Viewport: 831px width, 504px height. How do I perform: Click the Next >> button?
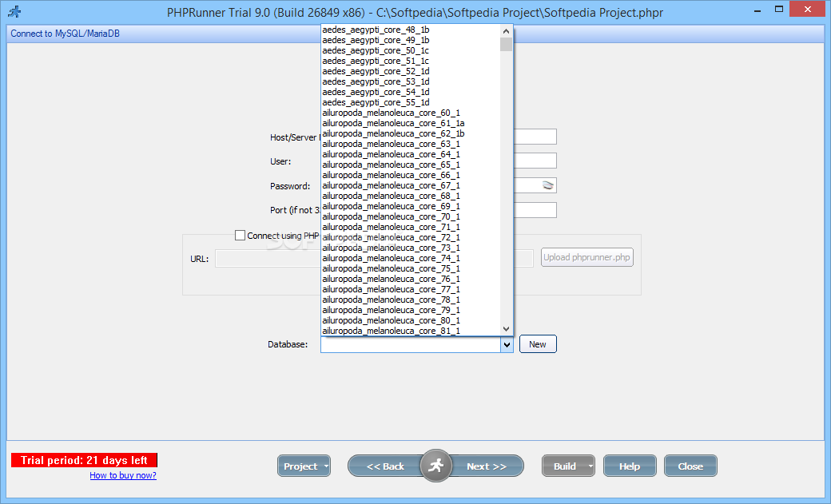point(487,466)
